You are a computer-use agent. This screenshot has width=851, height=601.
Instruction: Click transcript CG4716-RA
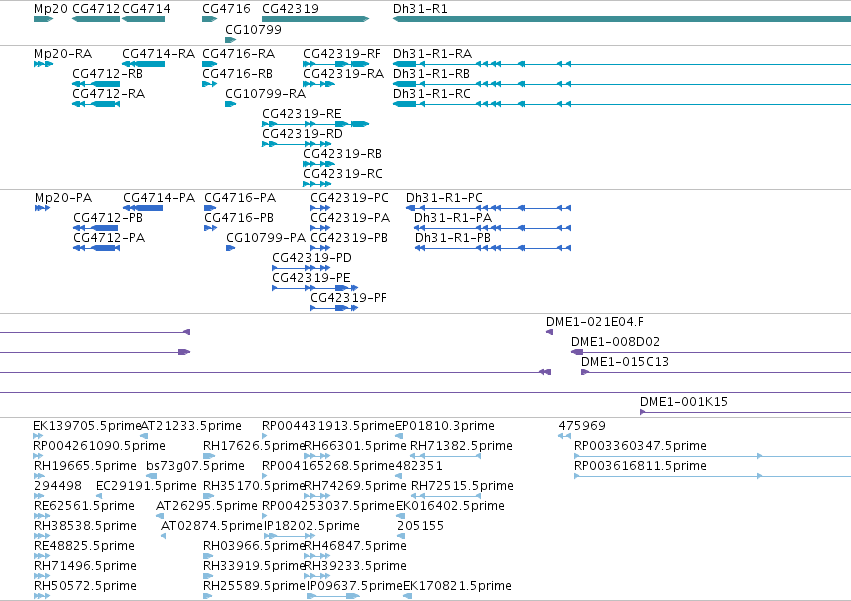[x=239, y=54]
